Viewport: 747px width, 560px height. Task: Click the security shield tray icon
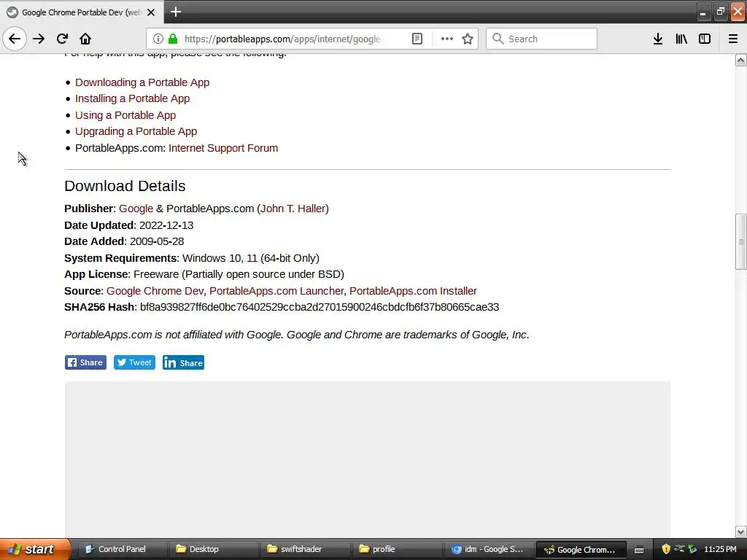pos(666,549)
